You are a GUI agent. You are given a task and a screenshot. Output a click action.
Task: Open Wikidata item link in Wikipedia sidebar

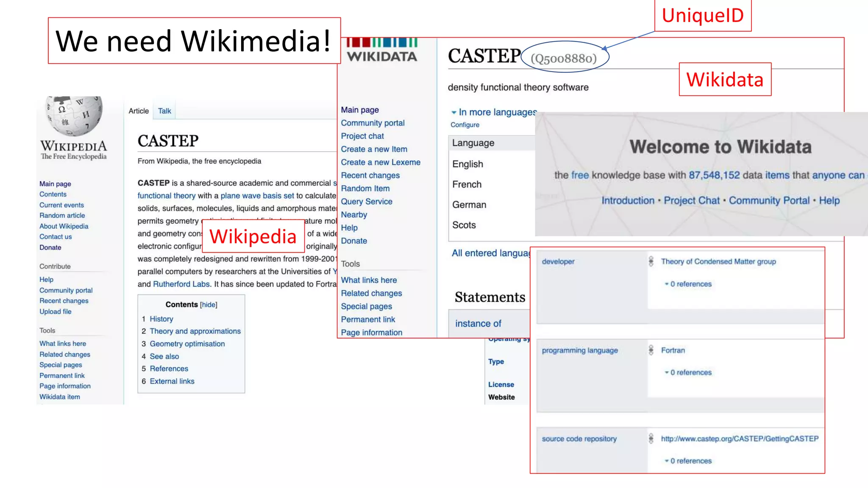click(60, 397)
